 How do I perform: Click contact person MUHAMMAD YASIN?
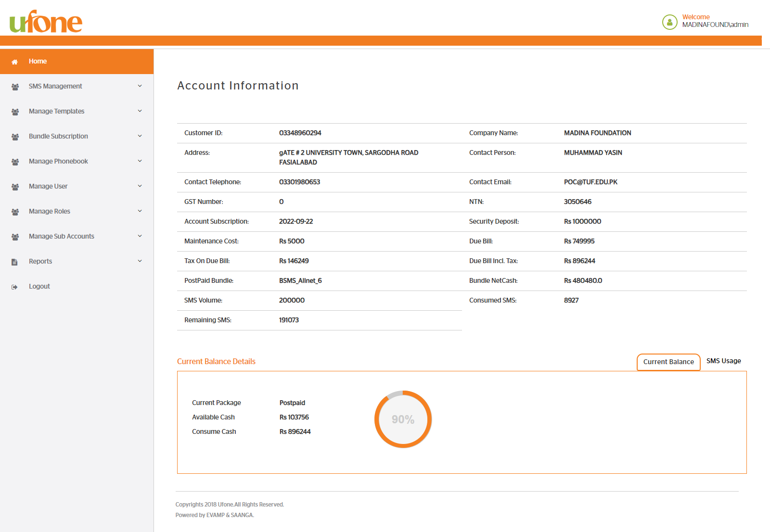pyautogui.click(x=593, y=153)
